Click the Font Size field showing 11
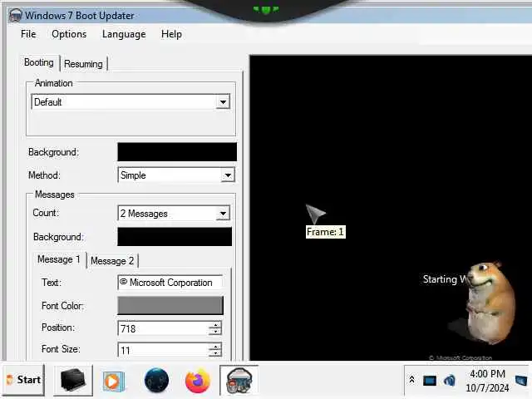 point(163,350)
